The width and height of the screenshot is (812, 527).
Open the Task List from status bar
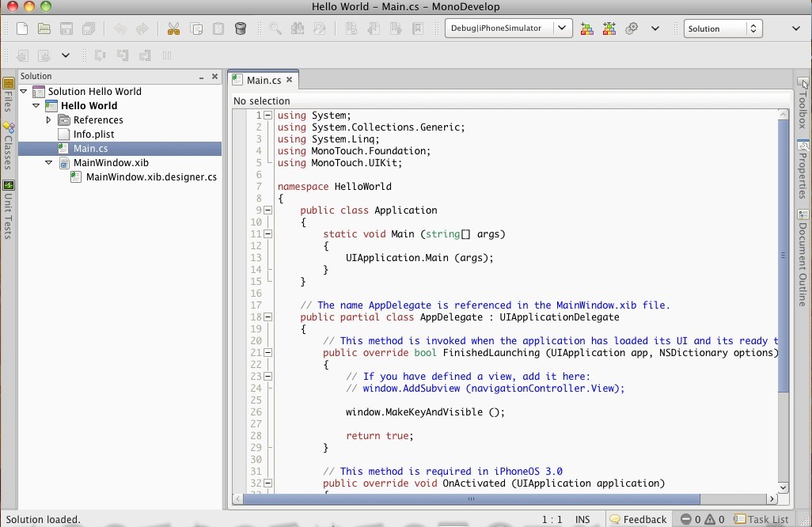(761, 519)
